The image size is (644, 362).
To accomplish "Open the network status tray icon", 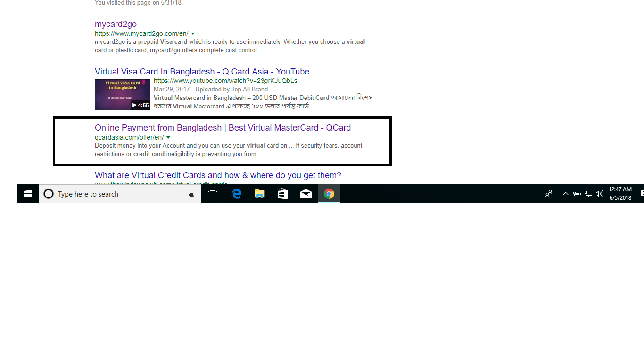I will click(588, 194).
